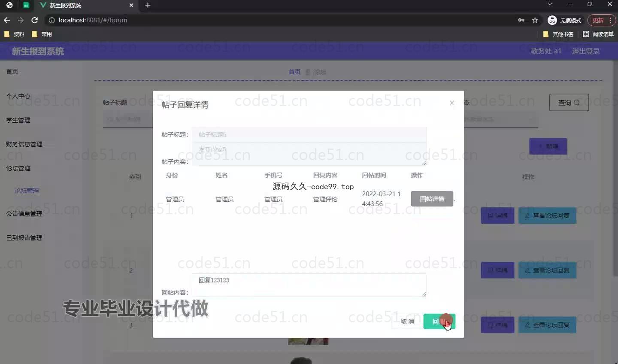618x364 pixels.
Task: Click the 退出登录 link
Action: point(586,51)
